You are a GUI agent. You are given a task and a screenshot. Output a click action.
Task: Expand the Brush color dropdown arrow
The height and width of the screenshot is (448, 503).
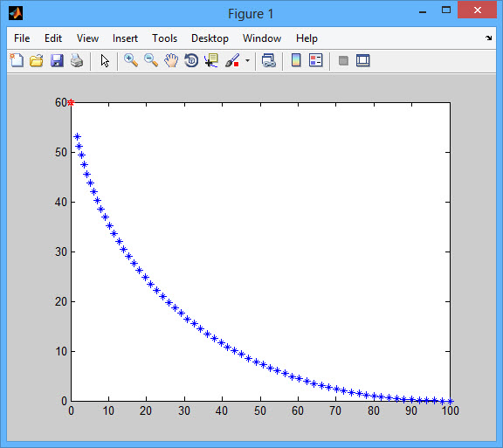pos(247,60)
